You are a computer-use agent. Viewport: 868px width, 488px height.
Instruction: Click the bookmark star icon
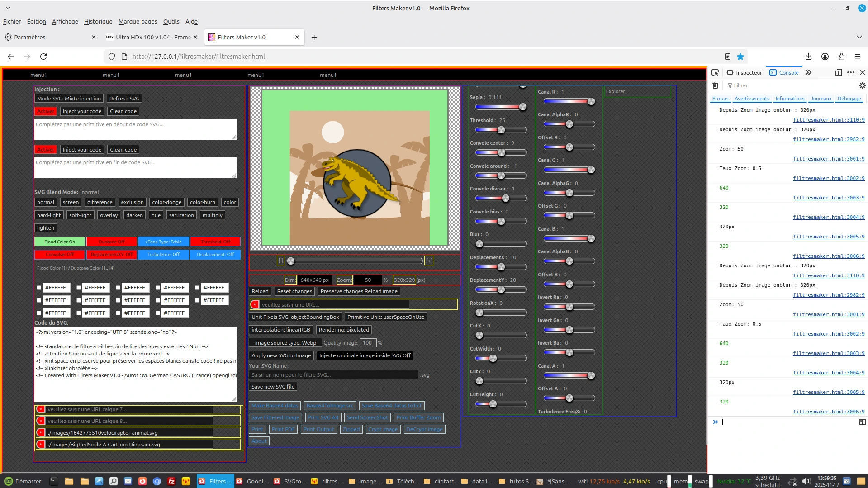coord(740,57)
